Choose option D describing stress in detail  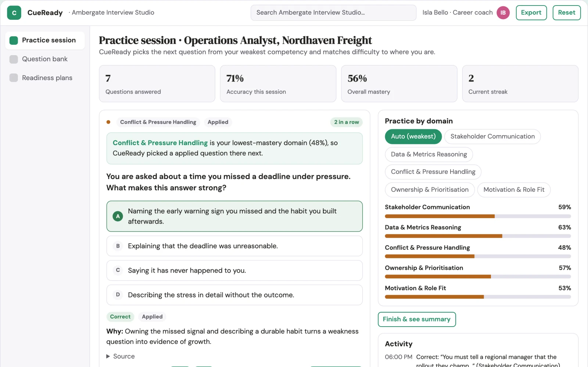(234, 295)
